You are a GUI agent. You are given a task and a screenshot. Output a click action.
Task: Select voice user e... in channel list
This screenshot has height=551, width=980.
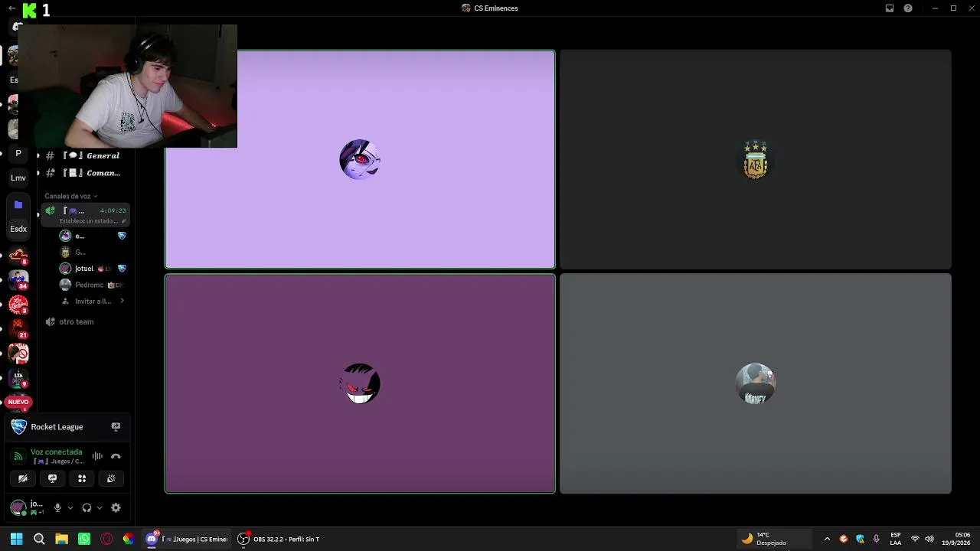[93, 236]
